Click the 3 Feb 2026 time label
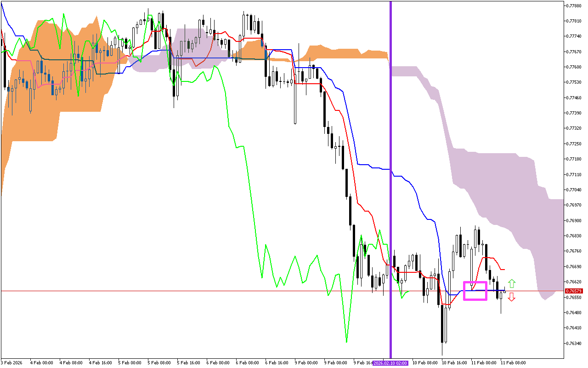 (11, 363)
